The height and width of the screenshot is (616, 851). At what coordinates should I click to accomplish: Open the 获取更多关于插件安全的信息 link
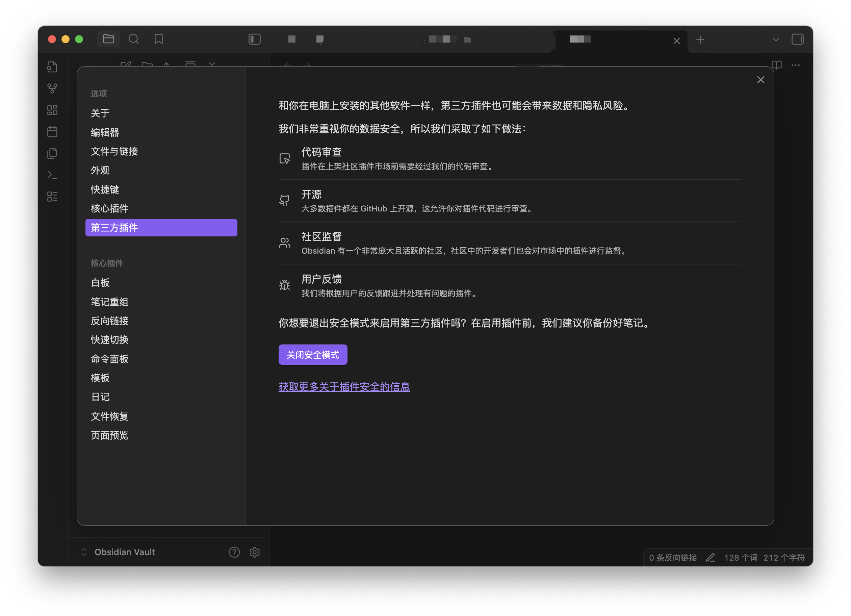[344, 387]
